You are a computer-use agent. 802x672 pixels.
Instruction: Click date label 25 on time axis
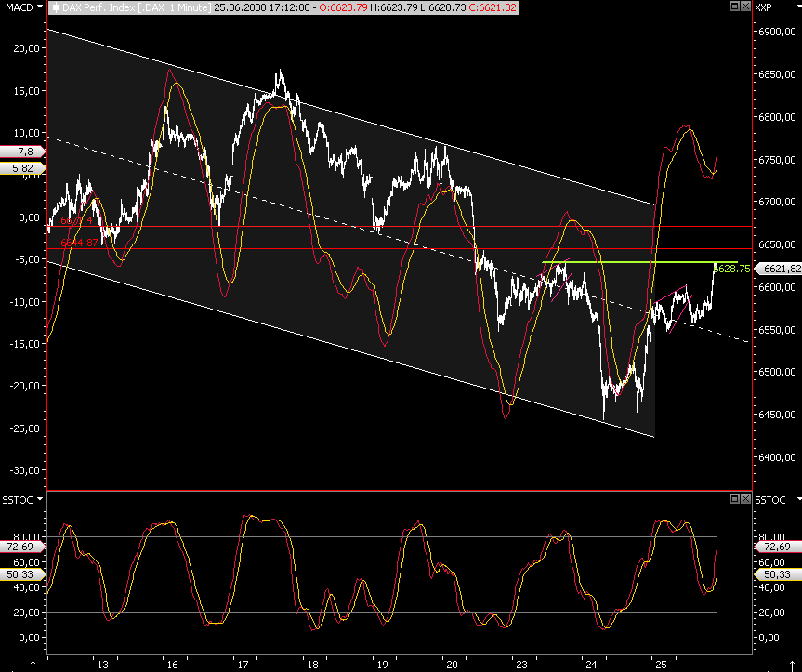pos(661,665)
